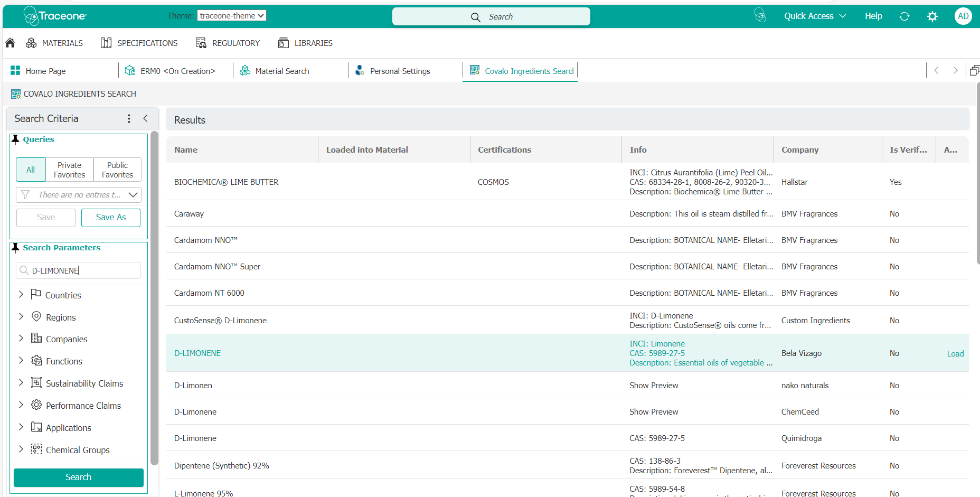Open Search Criteria three-dot options menu
This screenshot has height=497, width=980.
129,118
